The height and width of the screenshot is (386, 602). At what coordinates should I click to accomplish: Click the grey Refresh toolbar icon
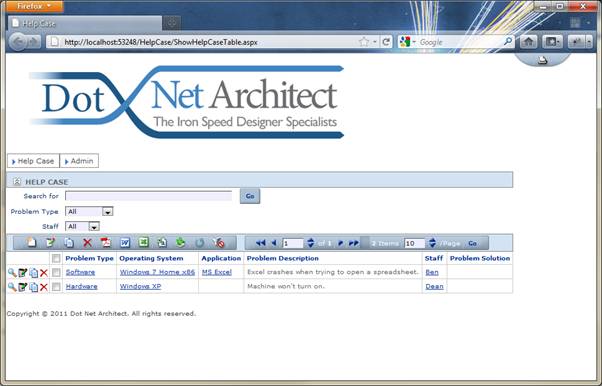coord(200,243)
